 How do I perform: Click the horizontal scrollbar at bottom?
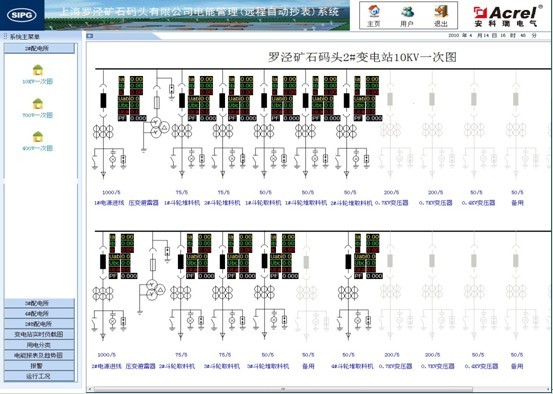(282, 389)
